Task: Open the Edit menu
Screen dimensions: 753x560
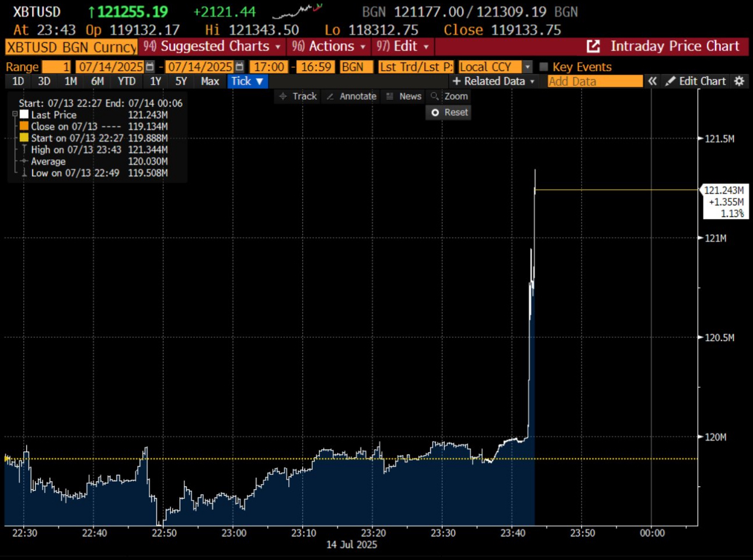Action: pos(403,46)
